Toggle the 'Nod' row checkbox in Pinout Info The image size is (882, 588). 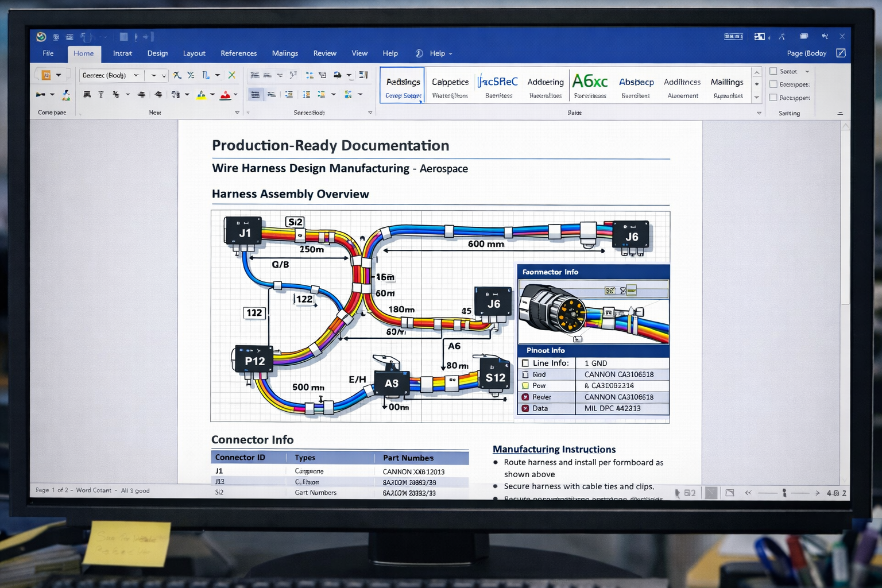tap(525, 374)
